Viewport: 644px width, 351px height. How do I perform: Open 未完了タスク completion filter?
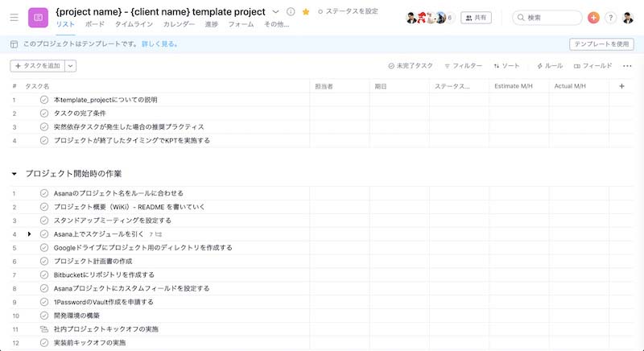coord(411,66)
